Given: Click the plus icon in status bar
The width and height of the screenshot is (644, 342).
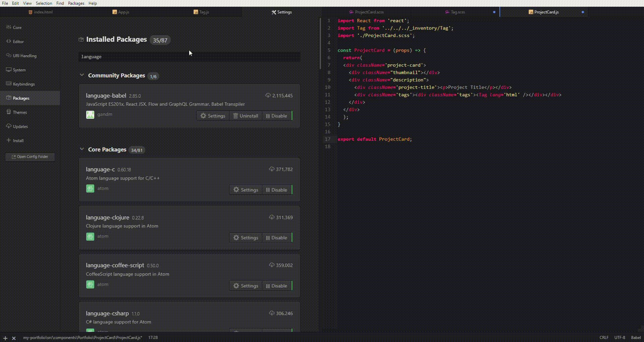Looking at the screenshot, I should click(x=5, y=338).
